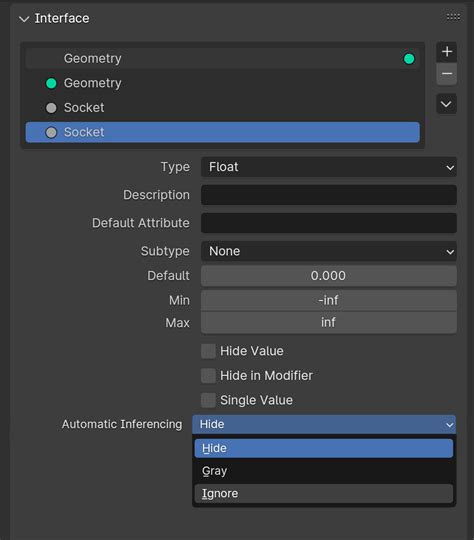Image resolution: width=474 pixels, height=540 pixels.
Task: Click the Interface panel drag grip dots
Action: coord(453,17)
